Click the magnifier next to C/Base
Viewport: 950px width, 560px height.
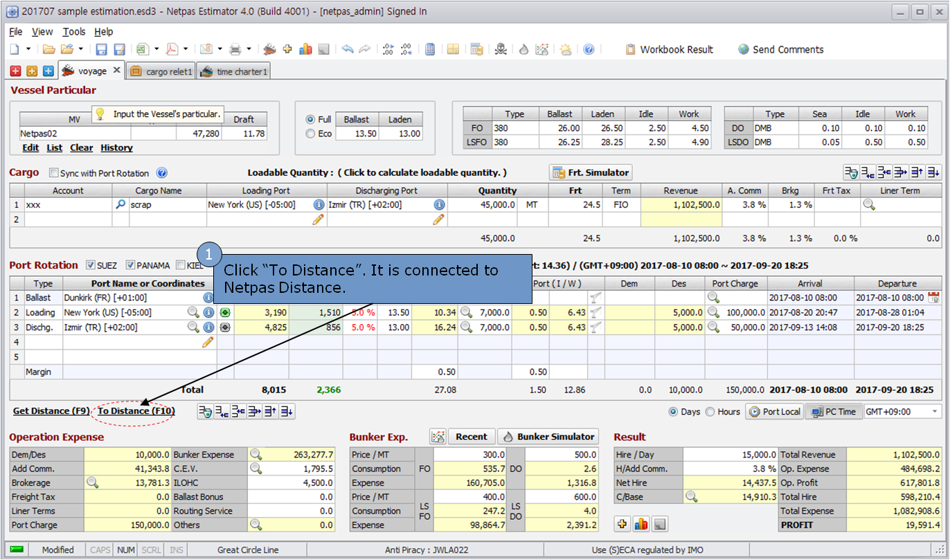click(691, 496)
